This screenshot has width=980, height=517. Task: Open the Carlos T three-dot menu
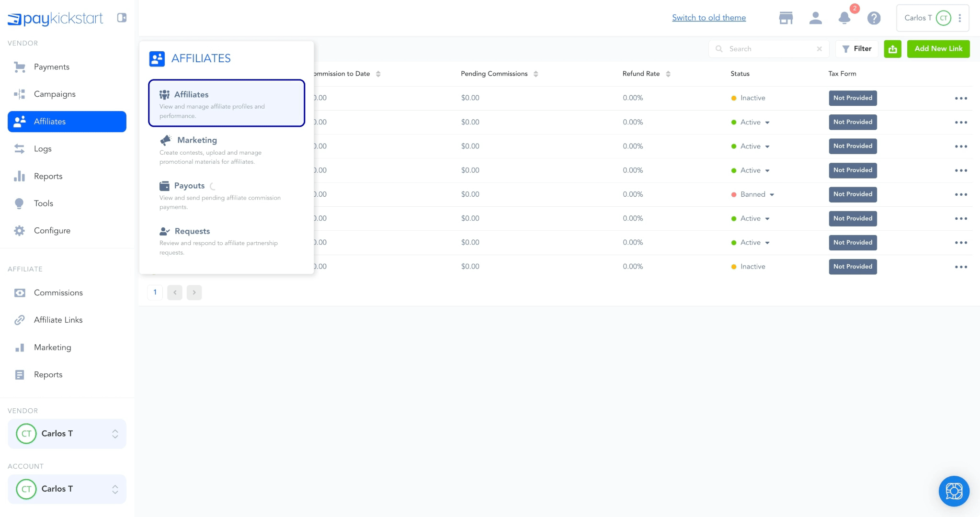(959, 18)
